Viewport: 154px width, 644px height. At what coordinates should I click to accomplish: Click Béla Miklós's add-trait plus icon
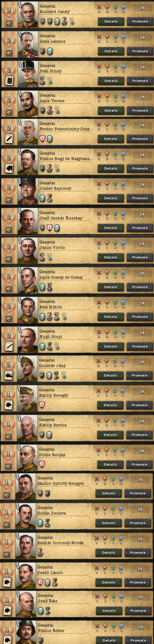(64, 317)
